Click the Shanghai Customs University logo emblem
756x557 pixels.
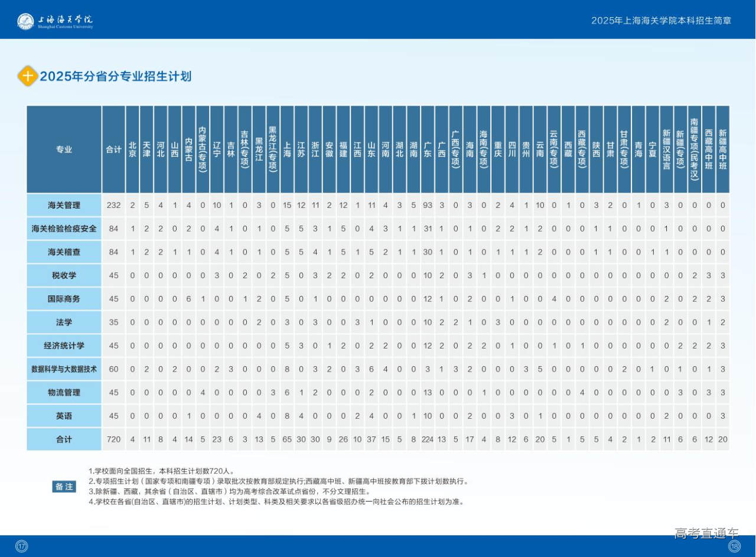pyautogui.click(x=25, y=21)
